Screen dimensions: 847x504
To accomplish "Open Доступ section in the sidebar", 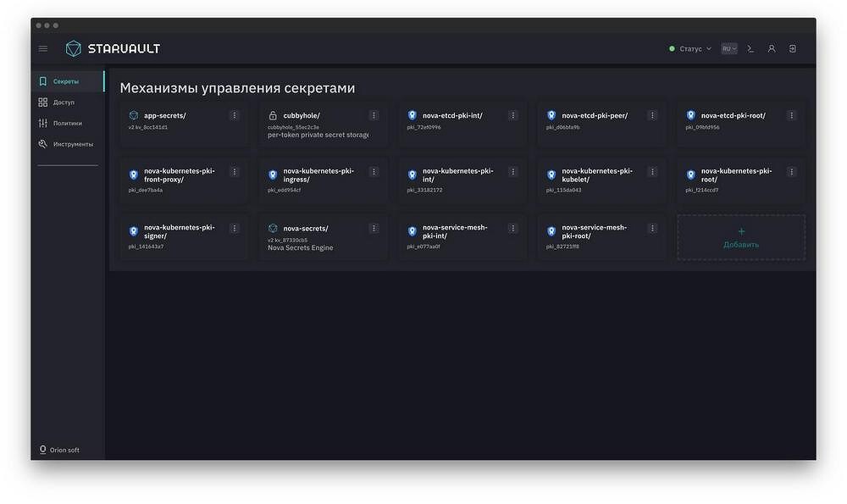I will pyautogui.click(x=64, y=102).
